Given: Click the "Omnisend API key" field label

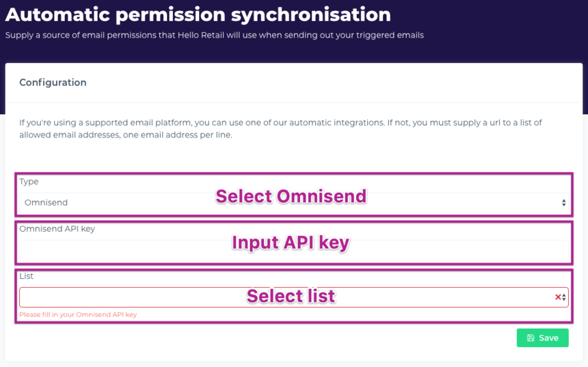Looking at the screenshot, I should click(57, 229).
